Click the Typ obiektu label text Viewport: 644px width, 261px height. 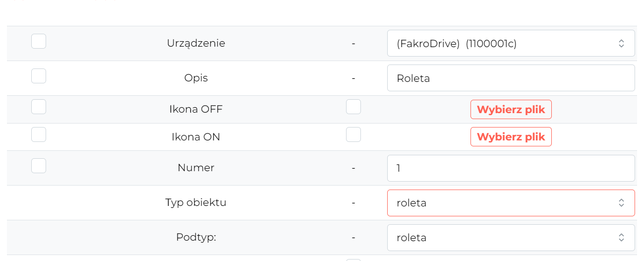coord(196,202)
